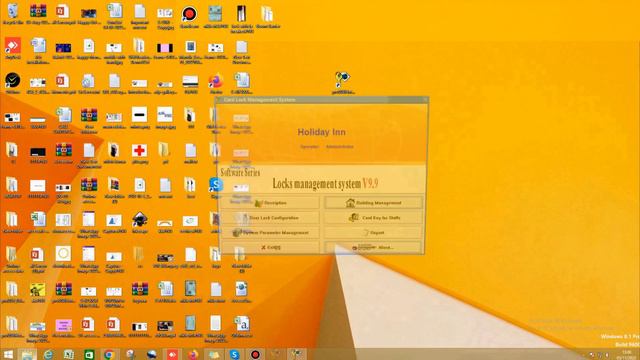
Task: Launch Internet Explorer from the taskbar
Action: [x=48, y=354]
